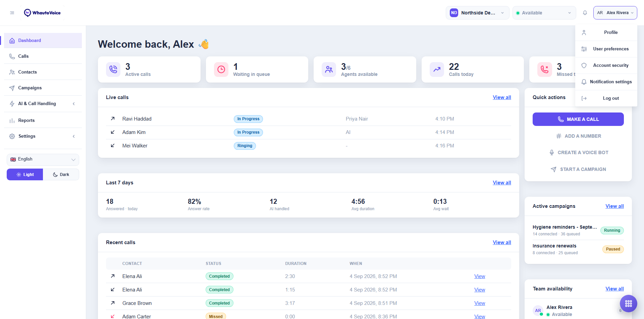Click Add a Number button
This screenshot has width=644, height=319.
click(x=578, y=136)
